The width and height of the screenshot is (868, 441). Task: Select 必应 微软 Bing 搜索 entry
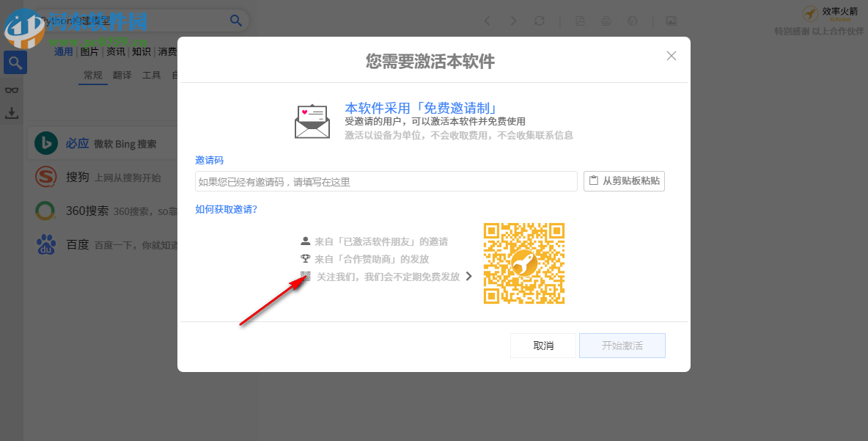coord(103,144)
